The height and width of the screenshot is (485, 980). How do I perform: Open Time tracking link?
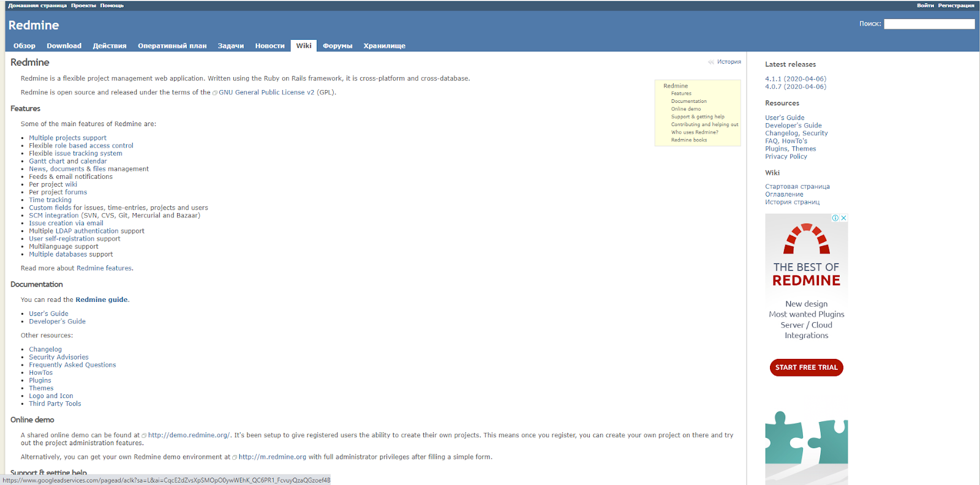(50, 200)
